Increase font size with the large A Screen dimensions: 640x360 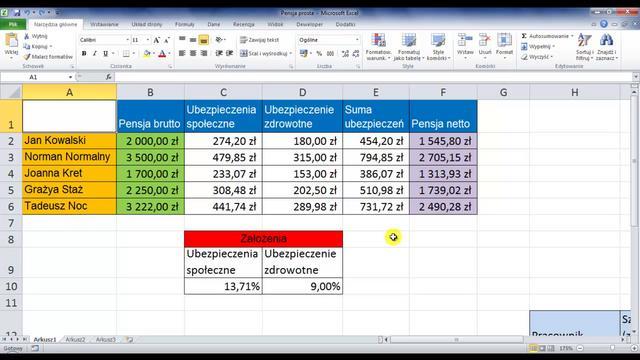[x=157, y=40]
